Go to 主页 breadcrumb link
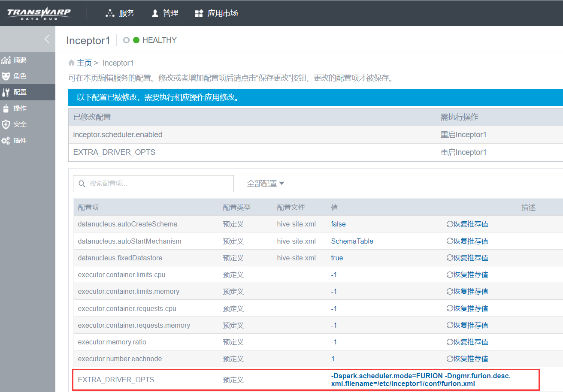The width and height of the screenshot is (563, 392). tap(85, 63)
